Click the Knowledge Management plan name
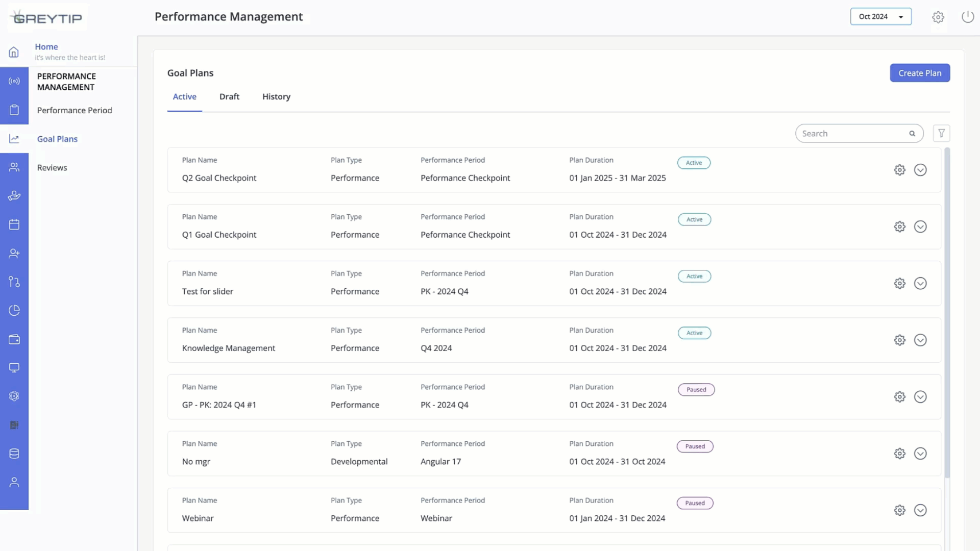This screenshot has height=551, width=980. (x=229, y=348)
